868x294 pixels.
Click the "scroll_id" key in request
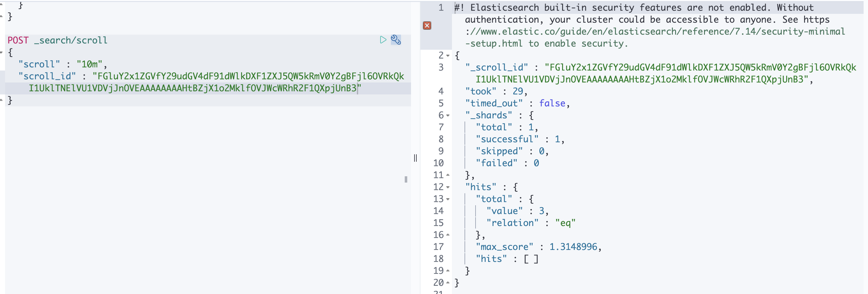pos(47,76)
